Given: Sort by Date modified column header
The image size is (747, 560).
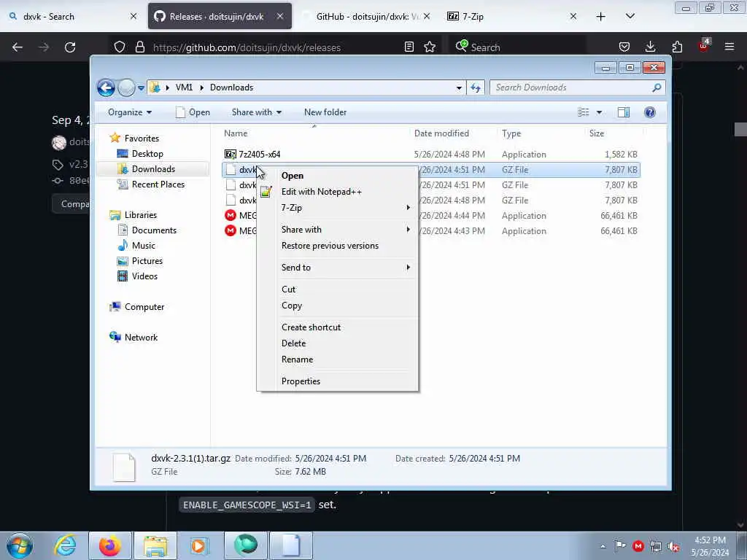Looking at the screenshot, I should 441,134.
